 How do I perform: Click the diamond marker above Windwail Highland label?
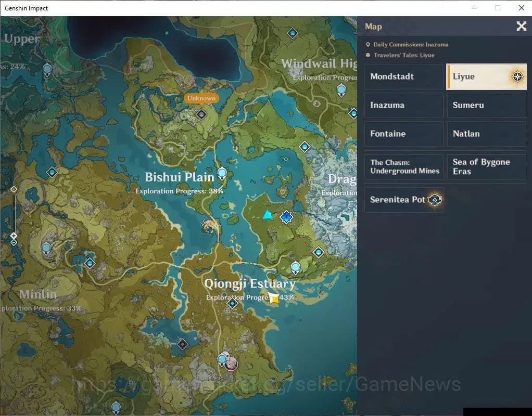[x=293, y=33]
